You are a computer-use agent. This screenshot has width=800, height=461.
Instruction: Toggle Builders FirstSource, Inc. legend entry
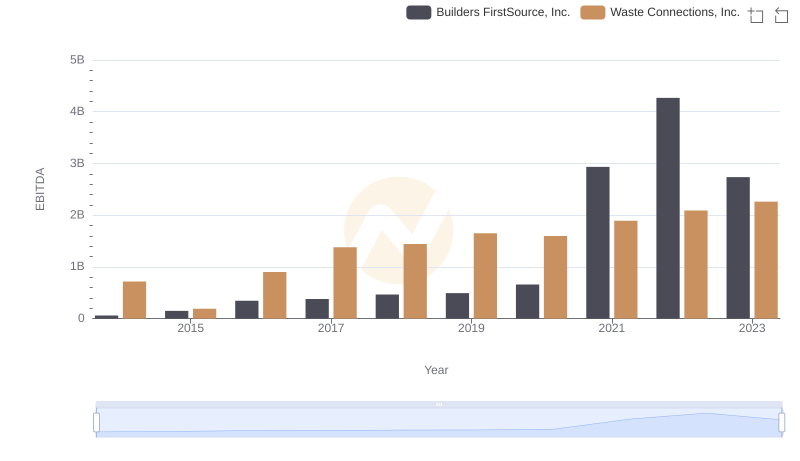[488, 12]
